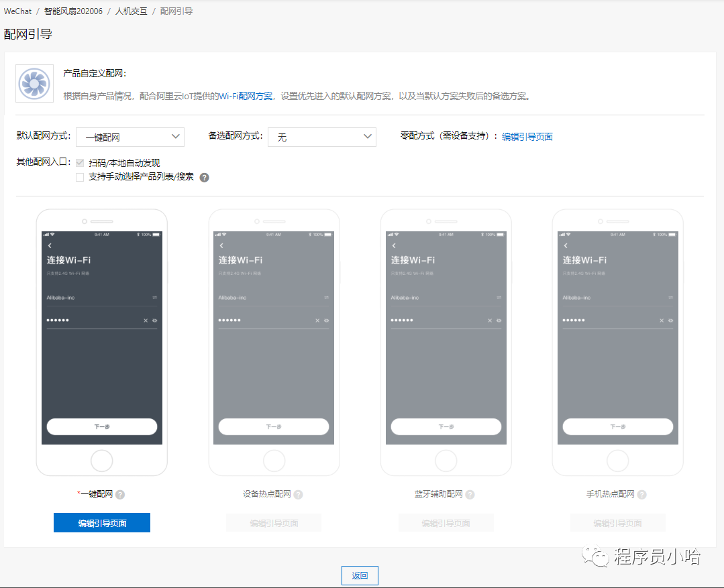
Task: Select the 设备热点配网 phone preview
Action: pyautogui.click(x=274, y=342)
